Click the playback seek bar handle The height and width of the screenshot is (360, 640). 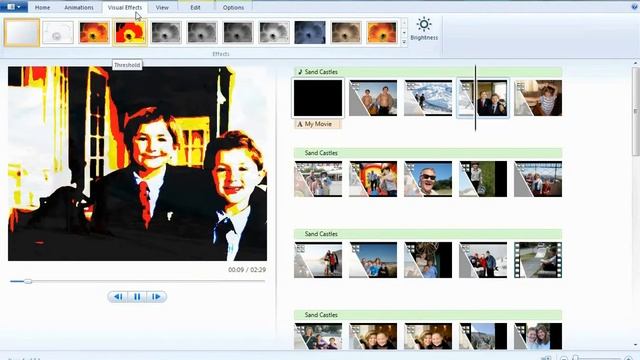pos(28,281)
